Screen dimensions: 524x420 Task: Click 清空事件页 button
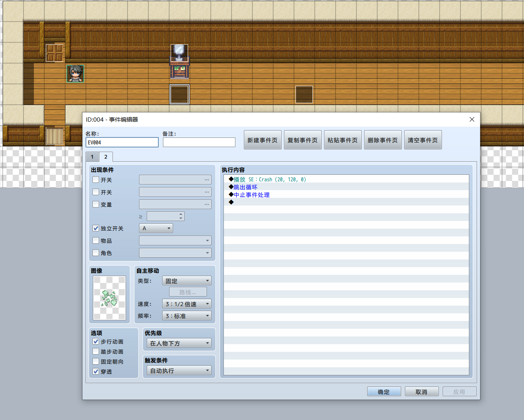[x=423, y=140]
